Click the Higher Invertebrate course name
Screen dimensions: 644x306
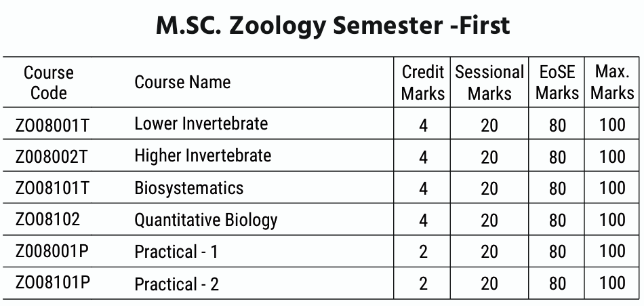[x=203, y=155]
